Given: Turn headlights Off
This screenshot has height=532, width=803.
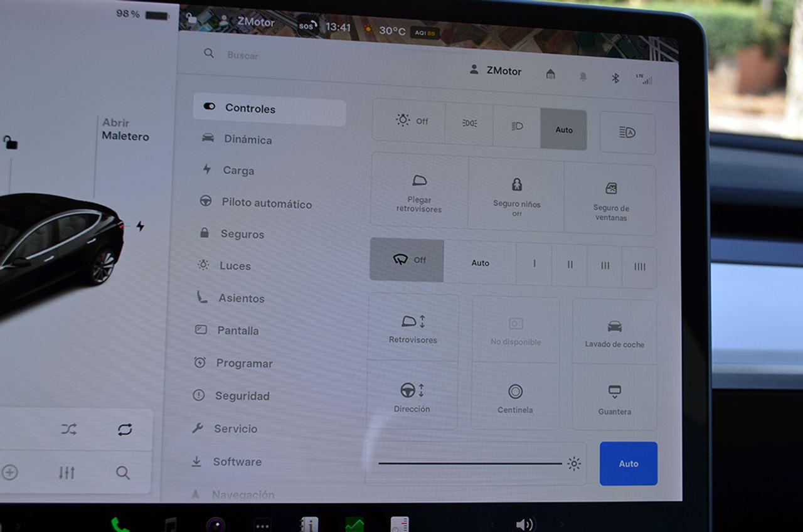Looking at the screenshot, I should 412,120.
